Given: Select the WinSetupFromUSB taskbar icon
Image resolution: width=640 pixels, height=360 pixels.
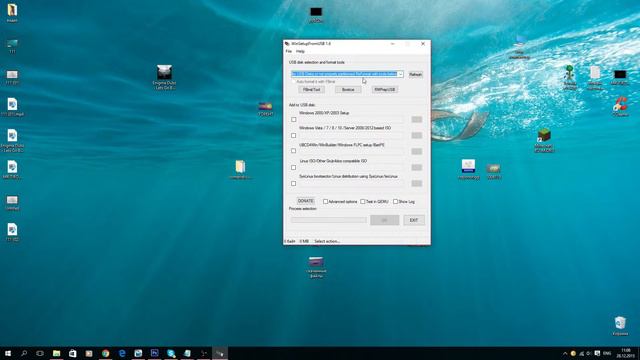Looking at the screenshot, I should (220, 353).
